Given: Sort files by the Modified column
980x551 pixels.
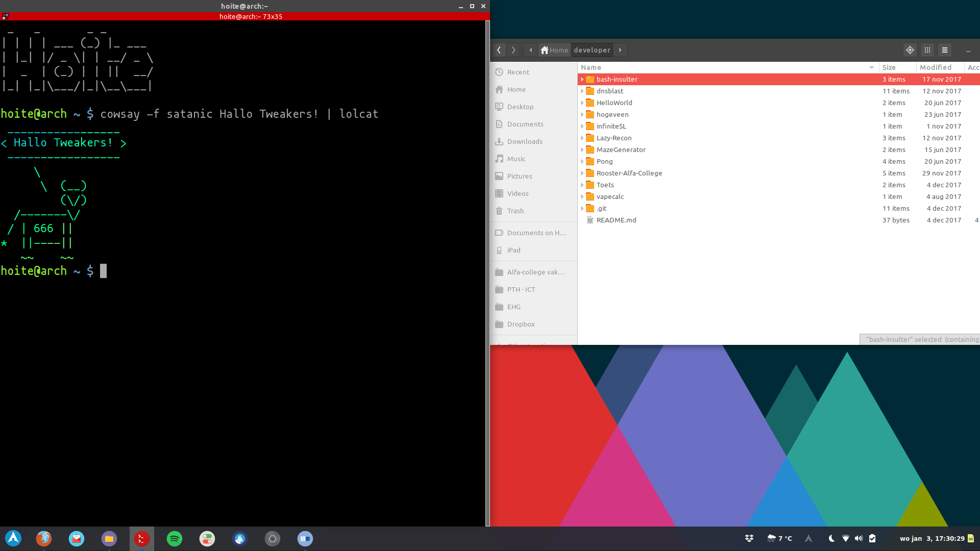Looking at the screenshot, I should click(935, 67).
